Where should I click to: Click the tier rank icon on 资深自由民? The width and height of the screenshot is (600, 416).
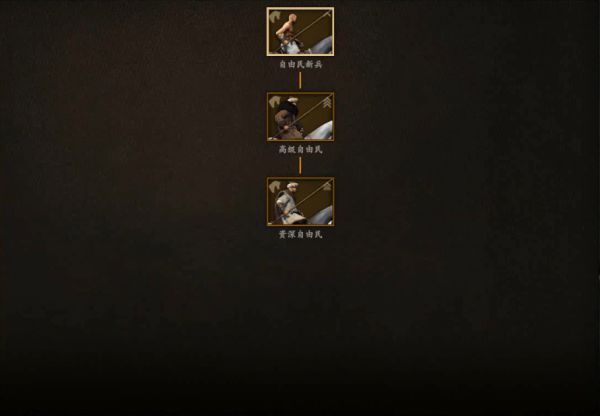327,186
